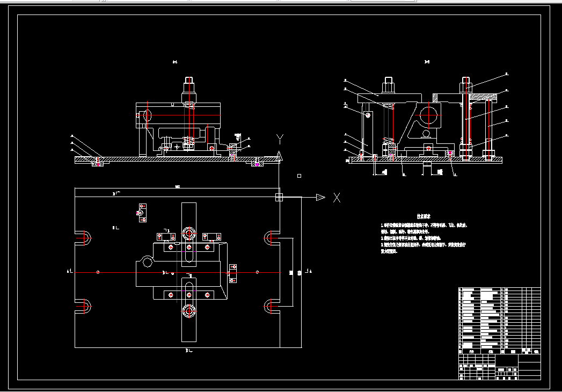
Task: Select the section label above the right section view
Action: click(x=427, y=62)
